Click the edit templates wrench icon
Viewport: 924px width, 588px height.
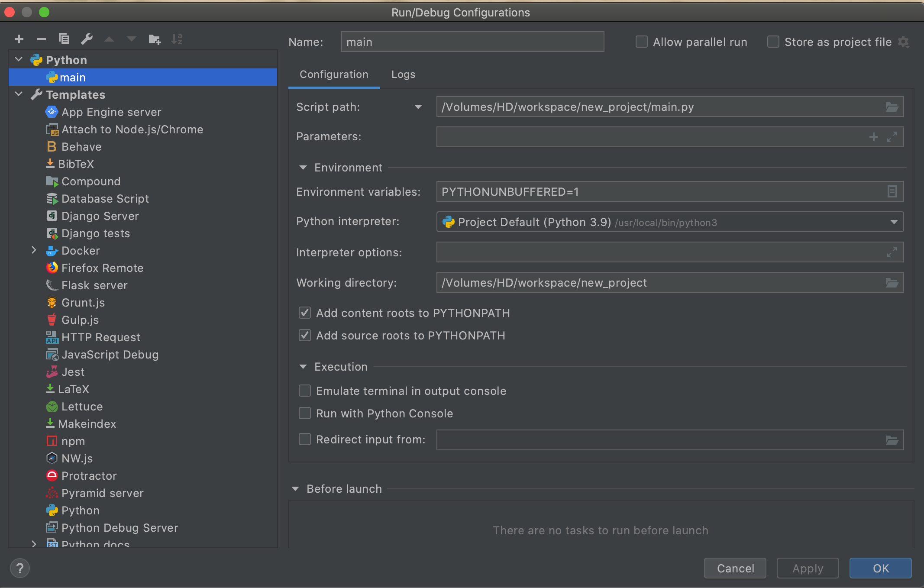coord(87,39)
